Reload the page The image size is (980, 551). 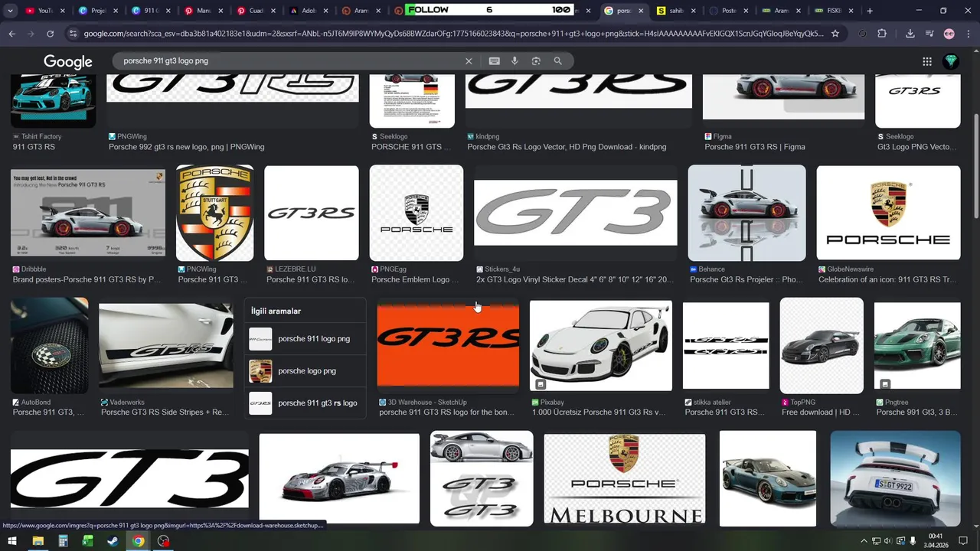click(51, 34)
